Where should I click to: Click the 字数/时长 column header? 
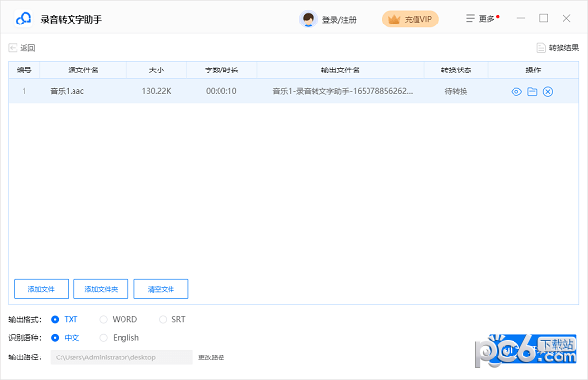[x=221, y=71]
